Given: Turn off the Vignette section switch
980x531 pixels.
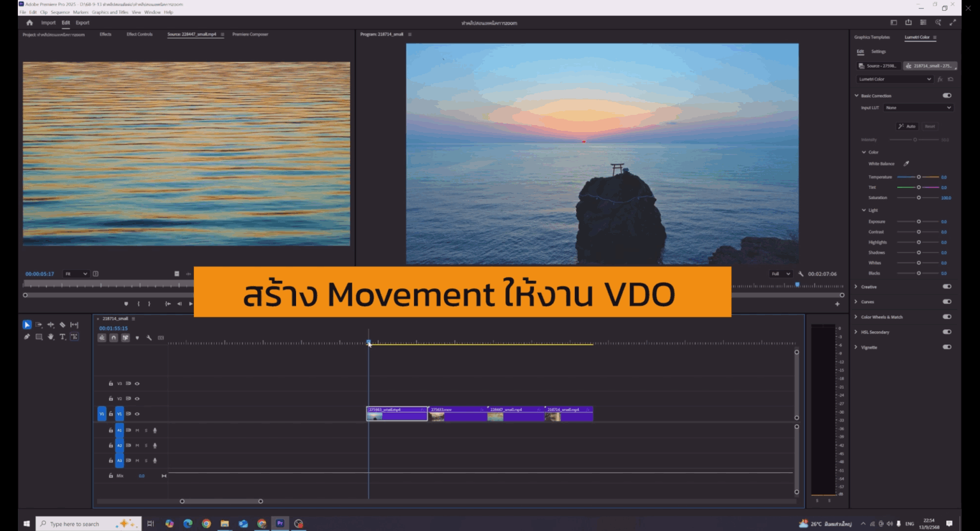Looking at the screenshot, I should tap(947, 347).
